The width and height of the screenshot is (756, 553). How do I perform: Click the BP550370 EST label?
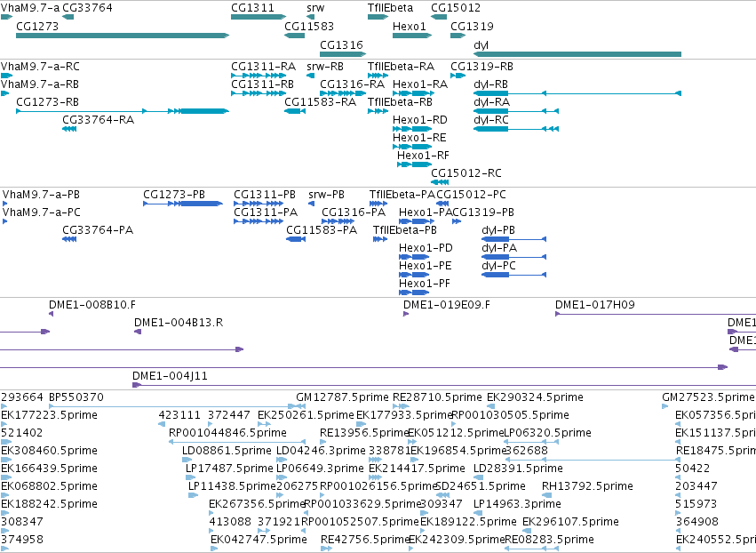[x=76, y=397]
